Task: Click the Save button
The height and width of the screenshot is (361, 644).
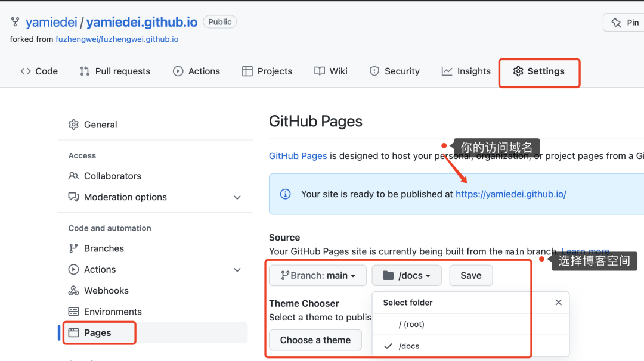Action: [470, 275]
